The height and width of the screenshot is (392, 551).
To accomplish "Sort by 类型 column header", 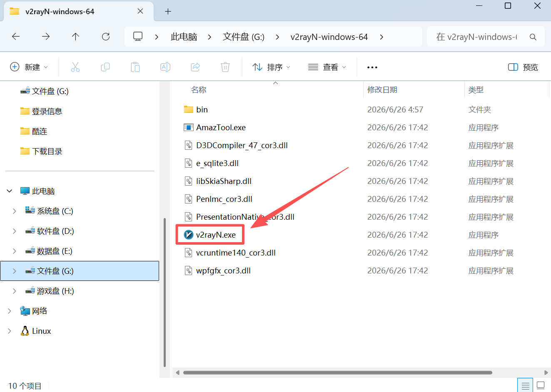I will (476, 90).
